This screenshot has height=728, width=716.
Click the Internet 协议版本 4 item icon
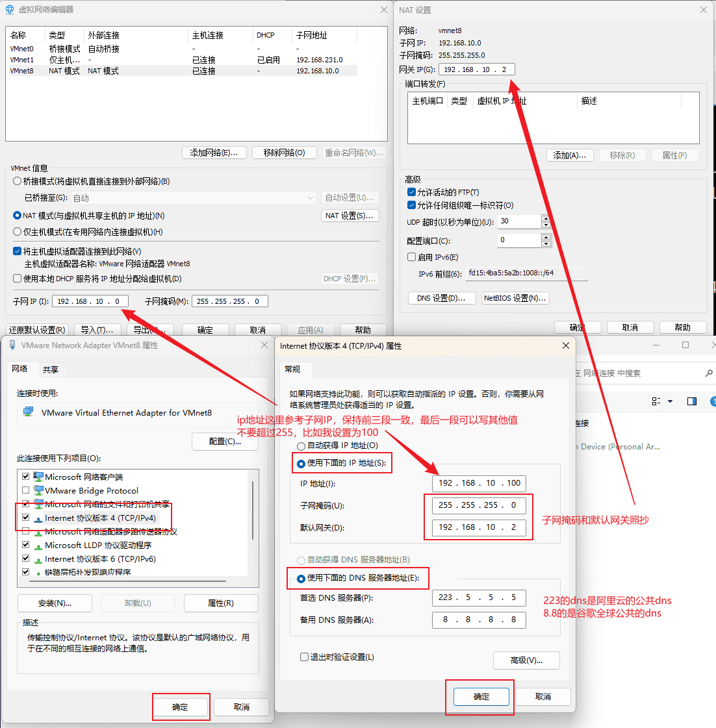coord(38,519)
